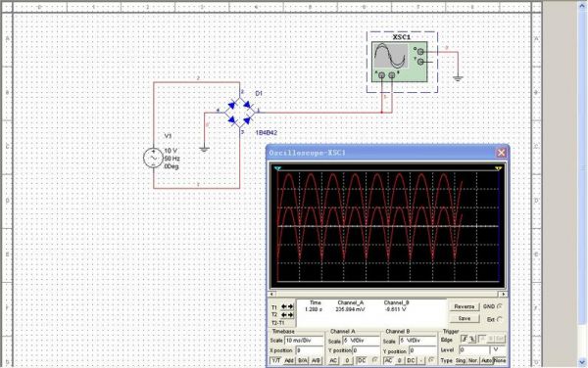This screenshot has width=588, height=368.
Task: Set trigger type to Nor.
Action: pyautogui.click(x=473, y=360)
